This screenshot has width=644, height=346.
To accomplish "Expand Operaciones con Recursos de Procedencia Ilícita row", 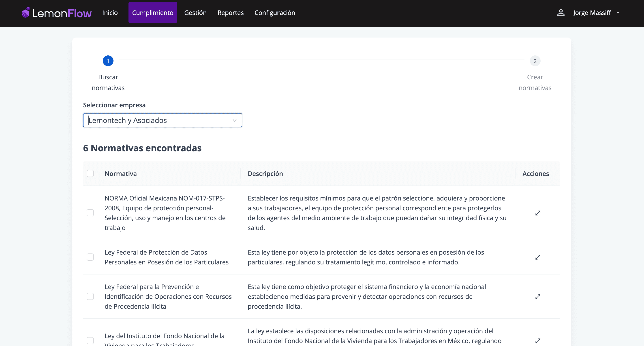I will click(538, 296).
